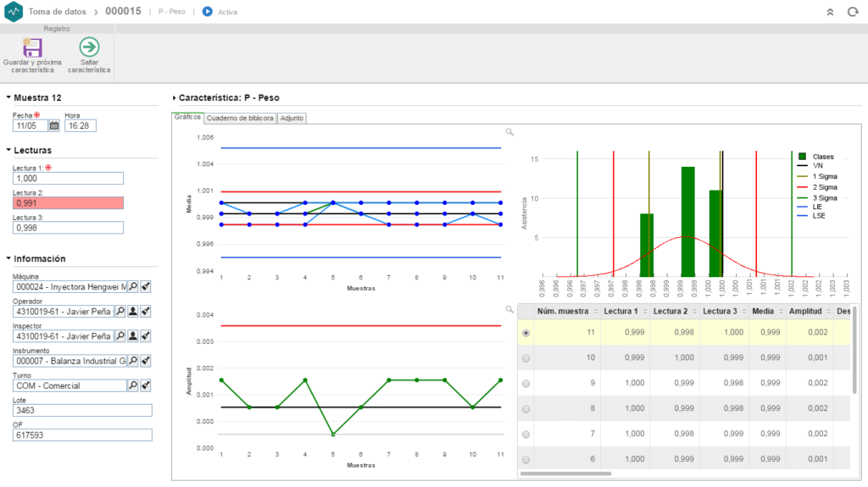
Task: Click the Saltar característica arrow icon
Action: click(x=89, y=47)
